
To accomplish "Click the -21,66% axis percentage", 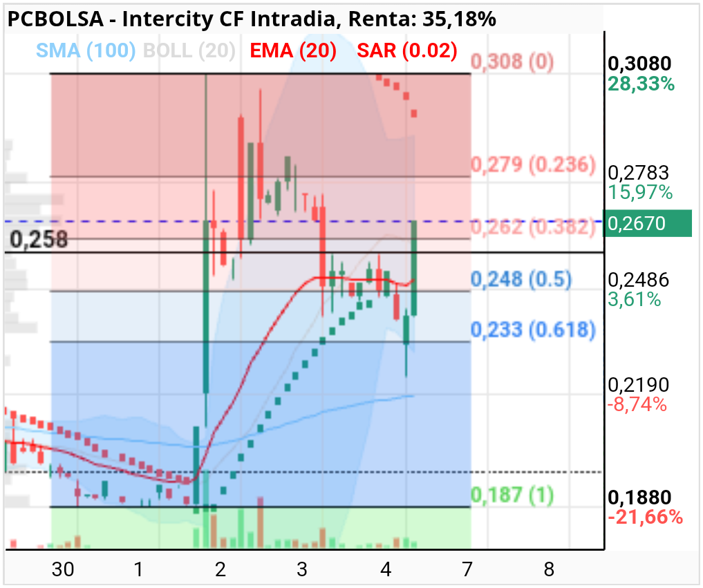I will 645,518.
